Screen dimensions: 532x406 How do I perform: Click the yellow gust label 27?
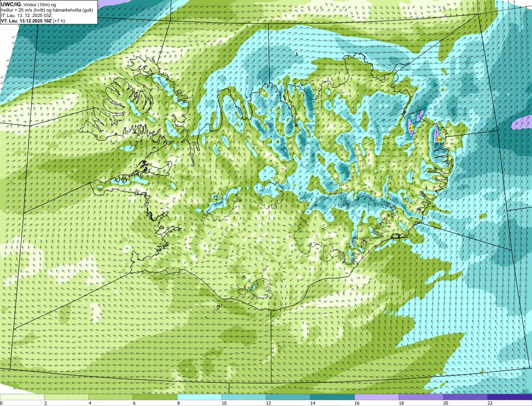[411, 128]
